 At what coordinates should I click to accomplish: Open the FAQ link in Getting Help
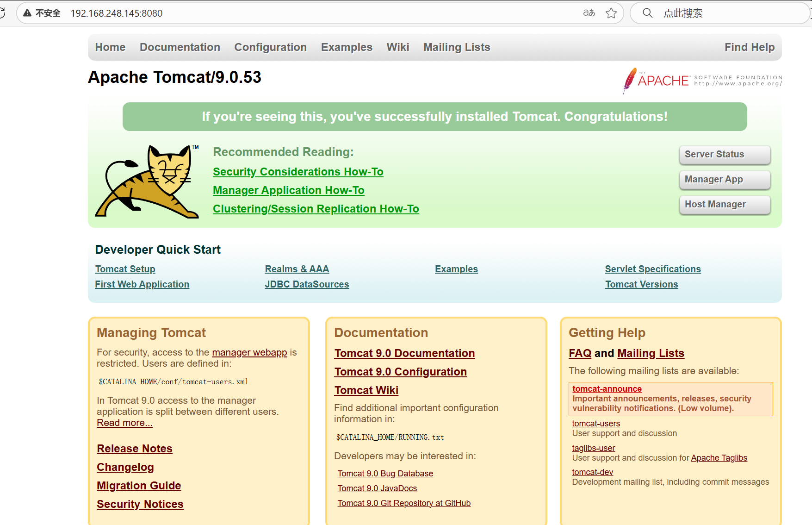[x=580, y=353]
